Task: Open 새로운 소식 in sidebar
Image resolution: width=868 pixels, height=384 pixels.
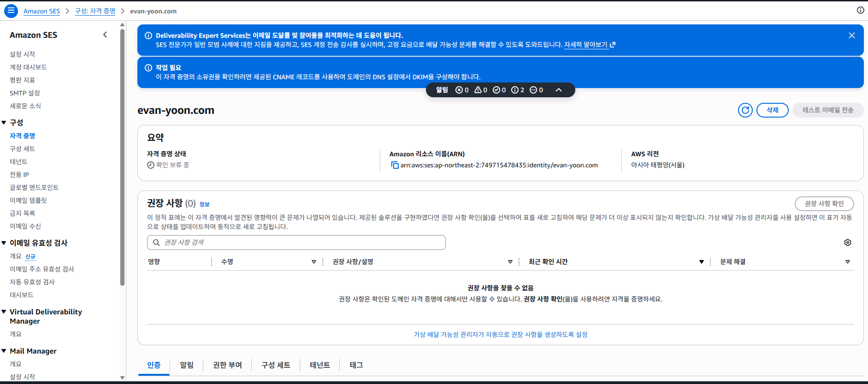Action: click(25, 106)
